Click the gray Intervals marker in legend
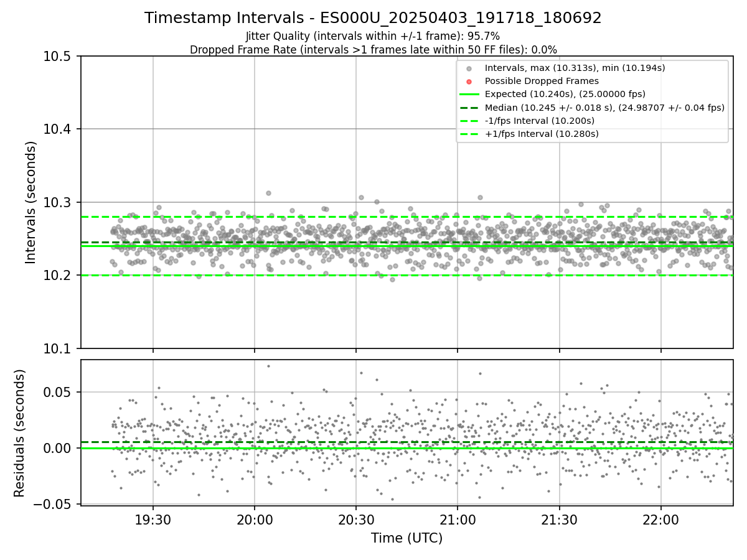The height and width of the screenshot is (560, 747). [469, 68]
